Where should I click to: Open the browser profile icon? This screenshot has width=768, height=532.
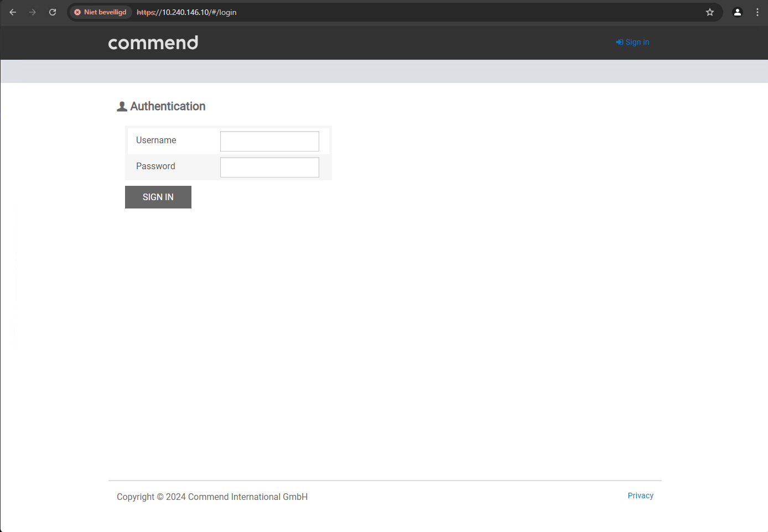pos(737,12)
